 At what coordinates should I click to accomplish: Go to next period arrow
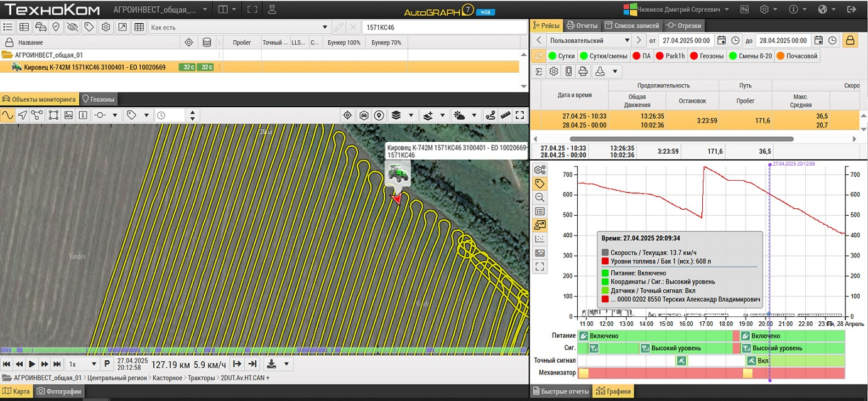[x=639, y=40]
